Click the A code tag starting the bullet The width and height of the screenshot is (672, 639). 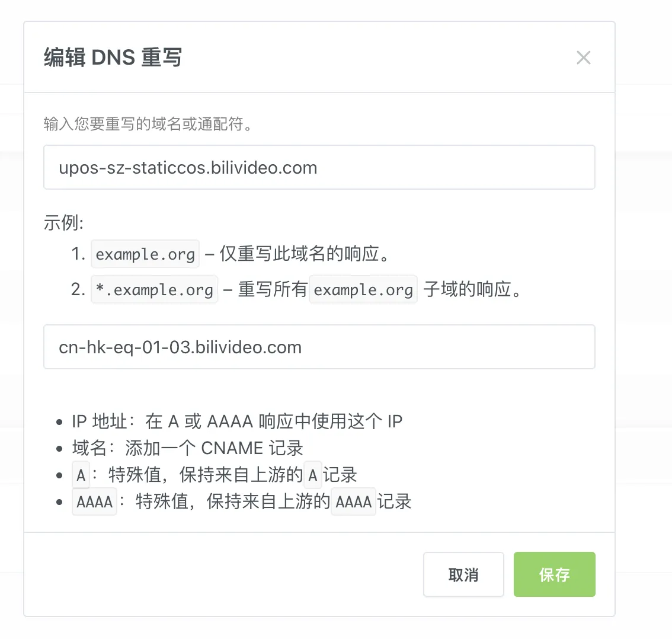point(81,475)
